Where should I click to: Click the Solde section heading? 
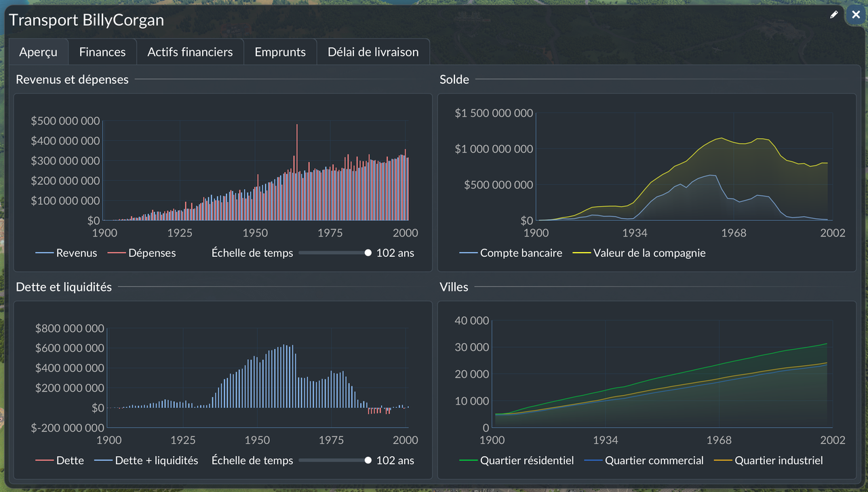454,79
